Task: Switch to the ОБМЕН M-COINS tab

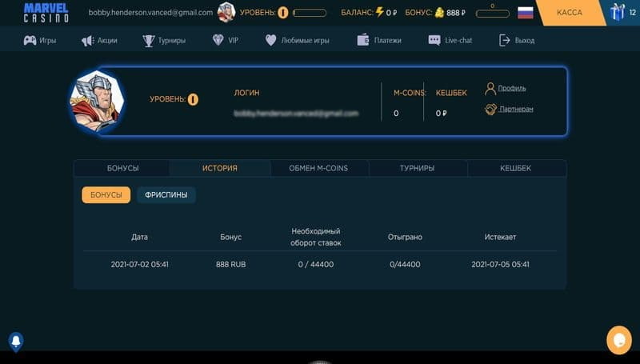Action: (x=318, y=168)
